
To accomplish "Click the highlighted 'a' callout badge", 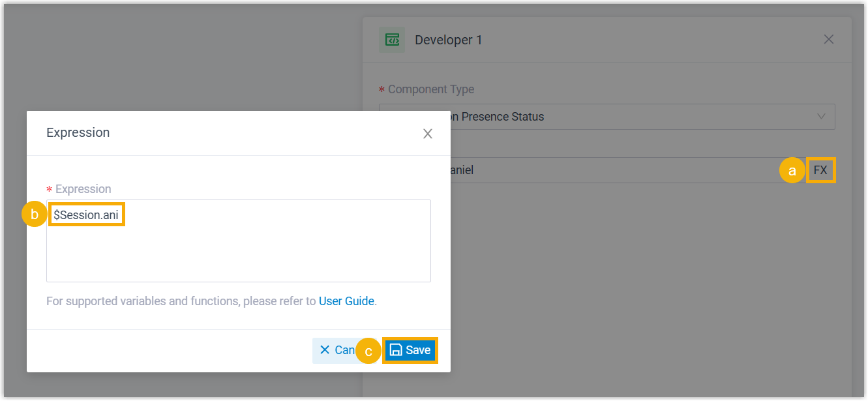I will (x=792, y=170).
